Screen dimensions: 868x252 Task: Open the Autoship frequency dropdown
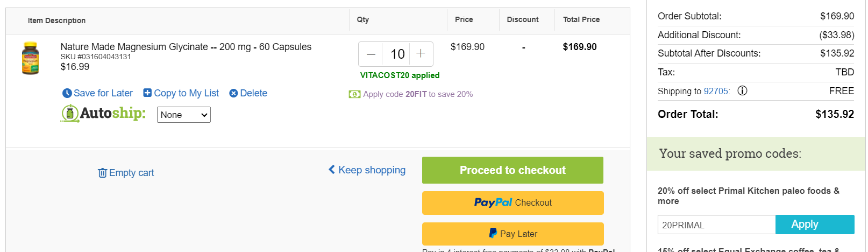[x=184, y=115]
